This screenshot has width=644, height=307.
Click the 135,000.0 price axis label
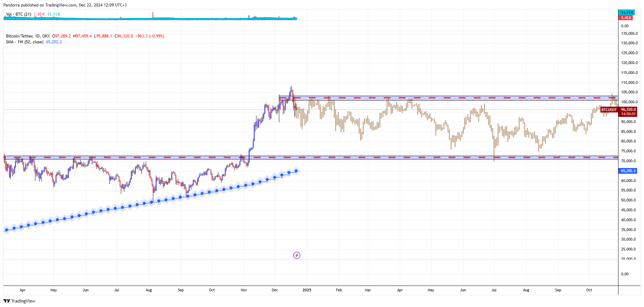629,33
